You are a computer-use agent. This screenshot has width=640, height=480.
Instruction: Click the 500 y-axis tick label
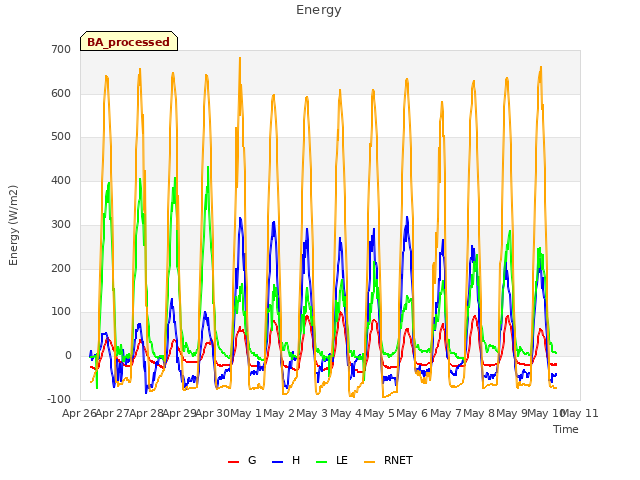(61, 137)
